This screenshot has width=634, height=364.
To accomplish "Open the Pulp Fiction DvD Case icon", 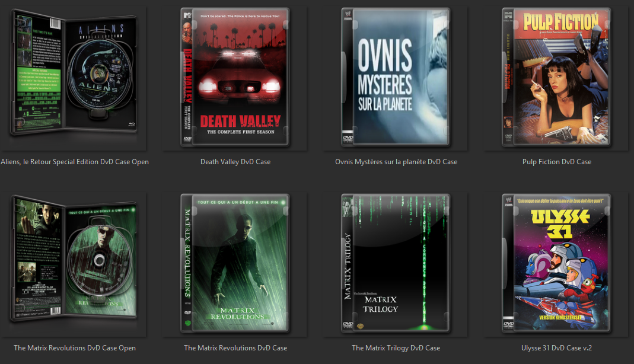I will (x=556, y=77).
